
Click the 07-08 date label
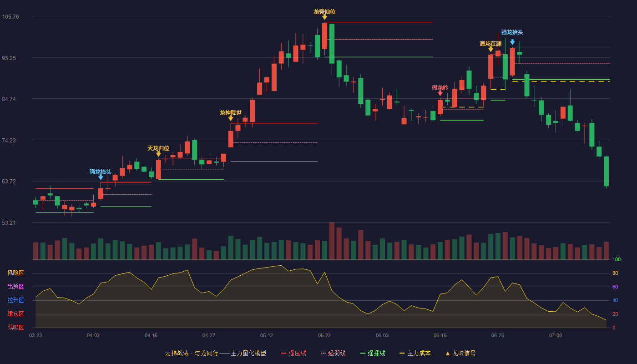click(556, 335)
